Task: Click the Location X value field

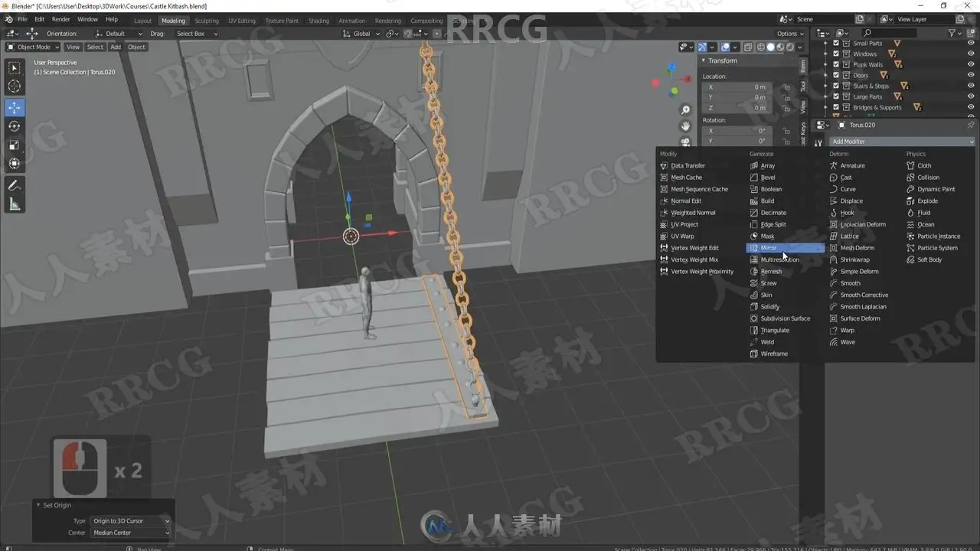Action: (x=737, y=87)
